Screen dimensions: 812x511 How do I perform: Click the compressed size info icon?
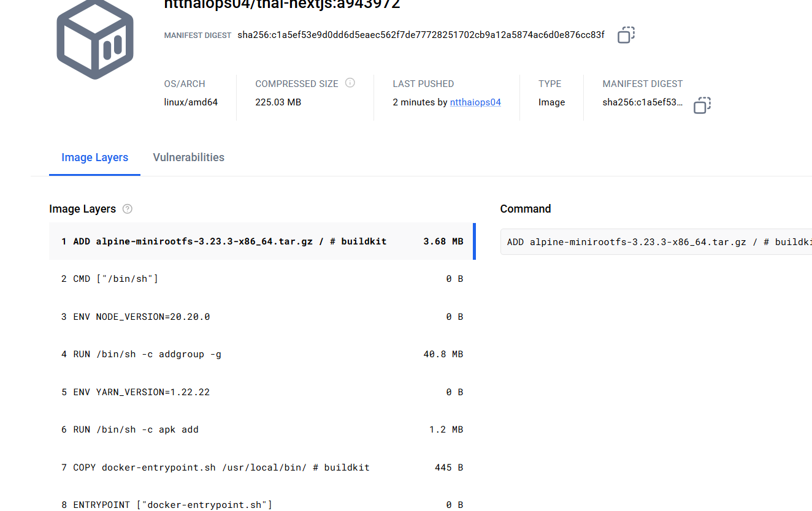(350, 83)
